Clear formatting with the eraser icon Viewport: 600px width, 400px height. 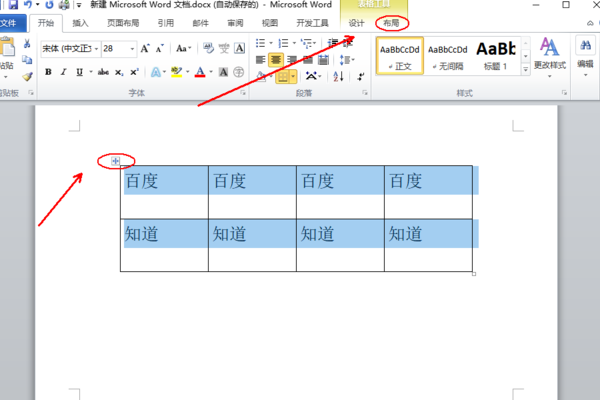(x=208, y=48)
